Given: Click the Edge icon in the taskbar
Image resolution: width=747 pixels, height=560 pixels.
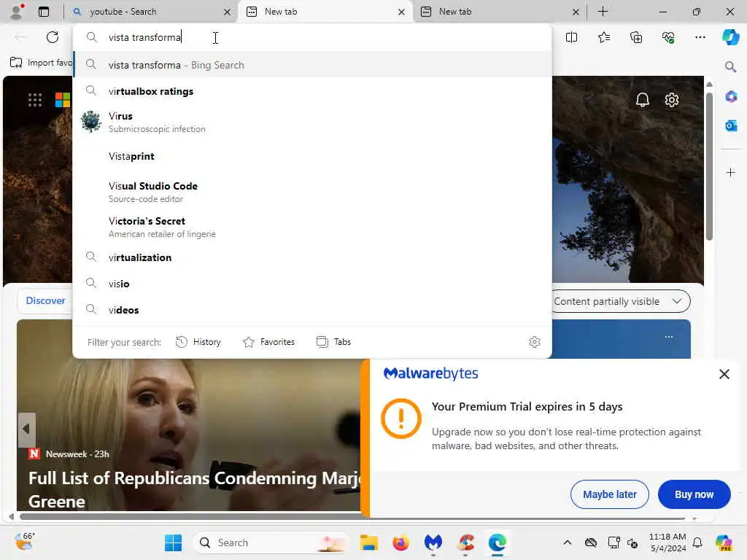Looking at the screenshot, I should click(x=498, y=542).
